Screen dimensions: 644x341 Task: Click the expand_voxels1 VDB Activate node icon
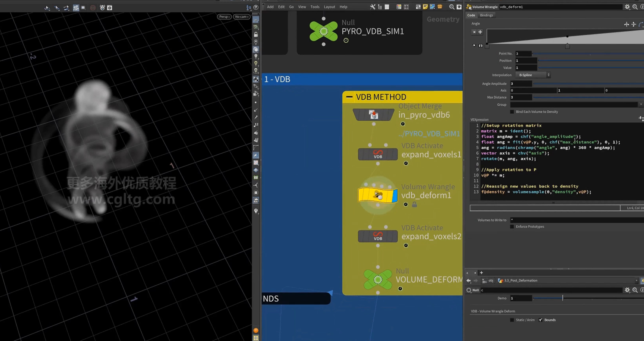pyautogui.click(x=378, y=154)
